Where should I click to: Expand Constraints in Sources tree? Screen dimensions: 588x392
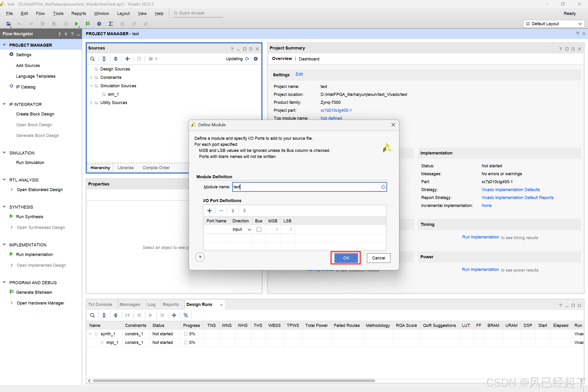(x=91, y=77)
